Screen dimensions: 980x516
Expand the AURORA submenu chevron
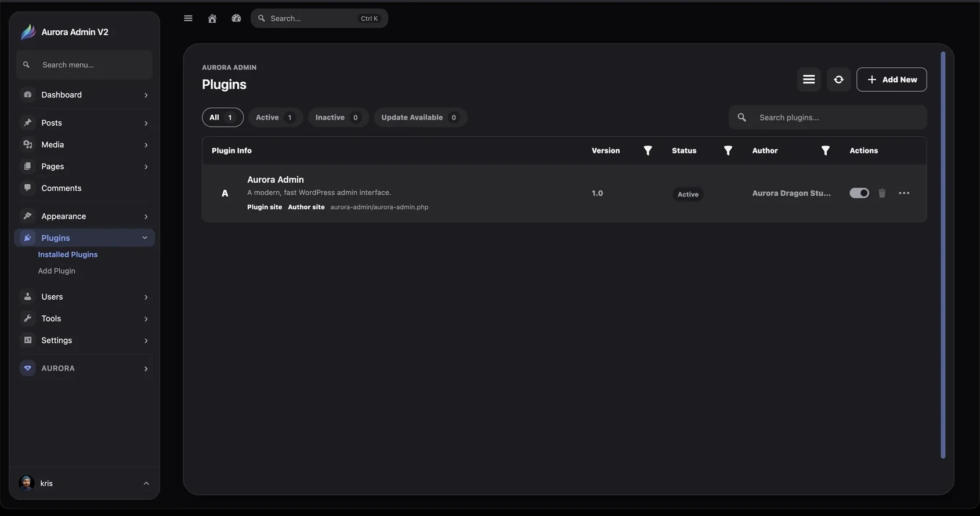146,369
